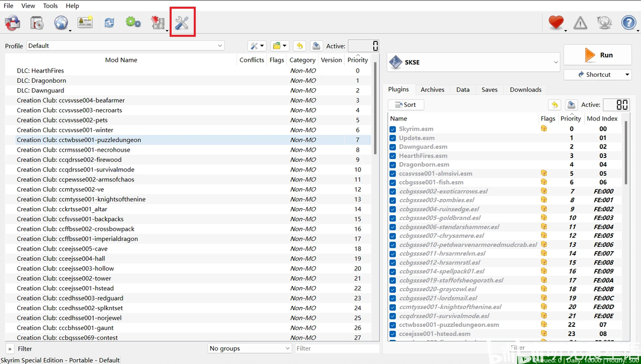Viewport: 641px width, 364px height.
Task: Click flag icon on ccbgssse020-graycowl.esl row
Action: point(544,289)
